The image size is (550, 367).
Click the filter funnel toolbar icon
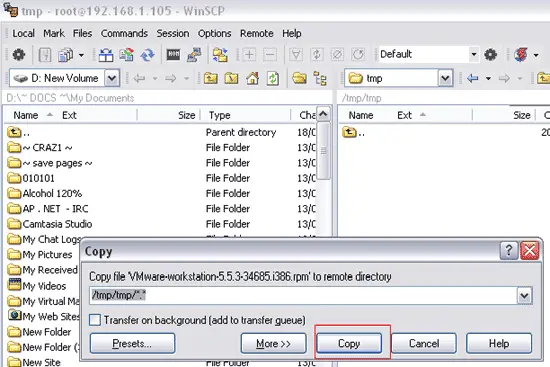pos(296,55)
